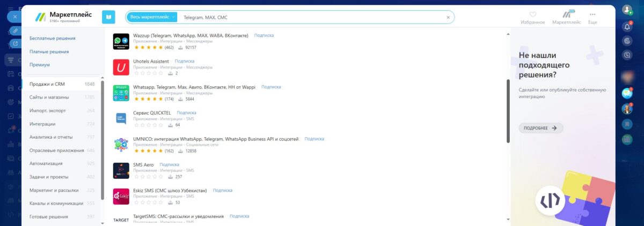
Task: Click Подписка tag next to QUICKTEL
Action: [x=186, y=113]
